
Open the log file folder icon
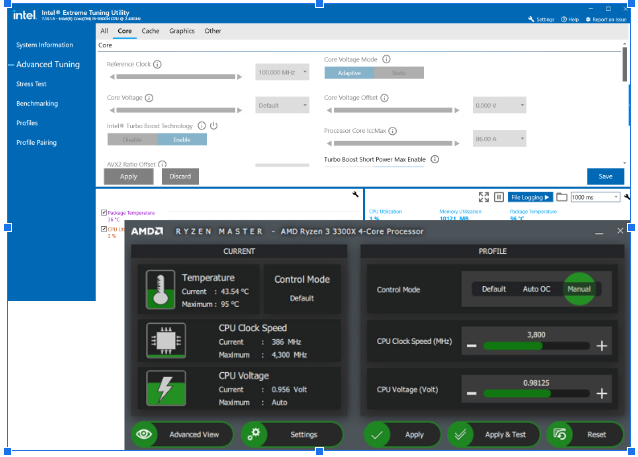(x=561, y=197)
